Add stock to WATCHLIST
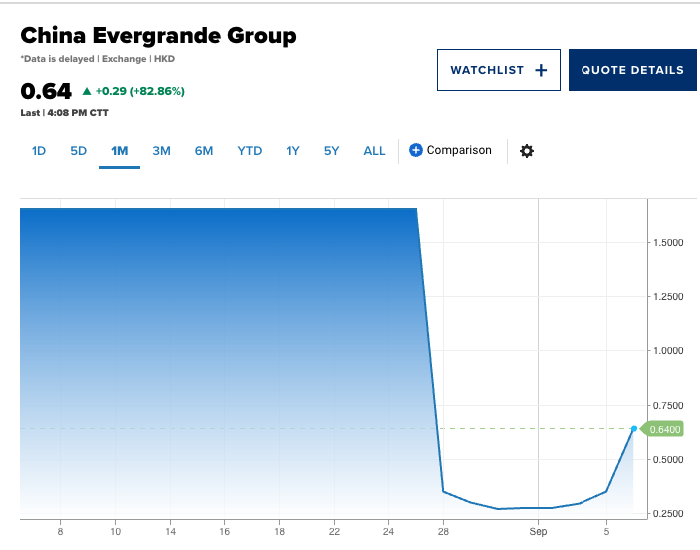Screen dimensions: 700x550 tap(499, 70)
